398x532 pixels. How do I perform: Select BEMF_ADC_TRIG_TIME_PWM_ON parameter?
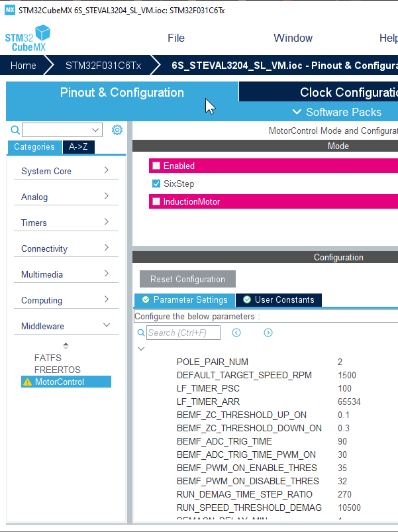pyautogui.click(x=246, y=454)
